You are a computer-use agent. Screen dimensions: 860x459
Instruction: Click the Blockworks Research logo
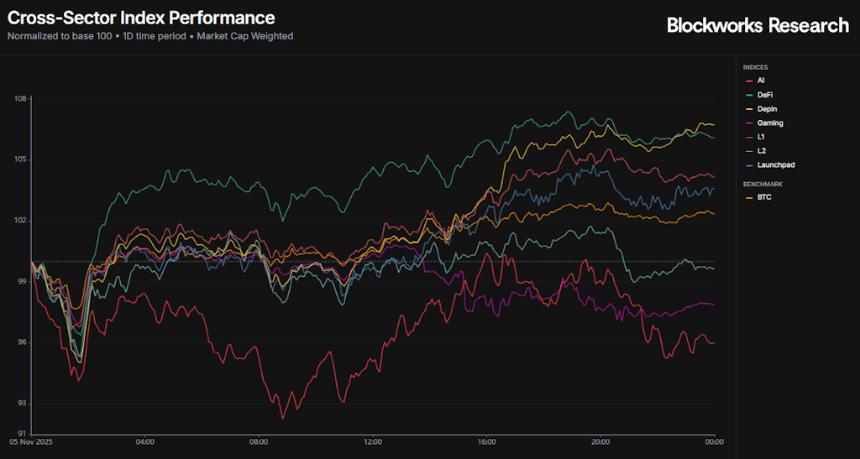point(757,26)
